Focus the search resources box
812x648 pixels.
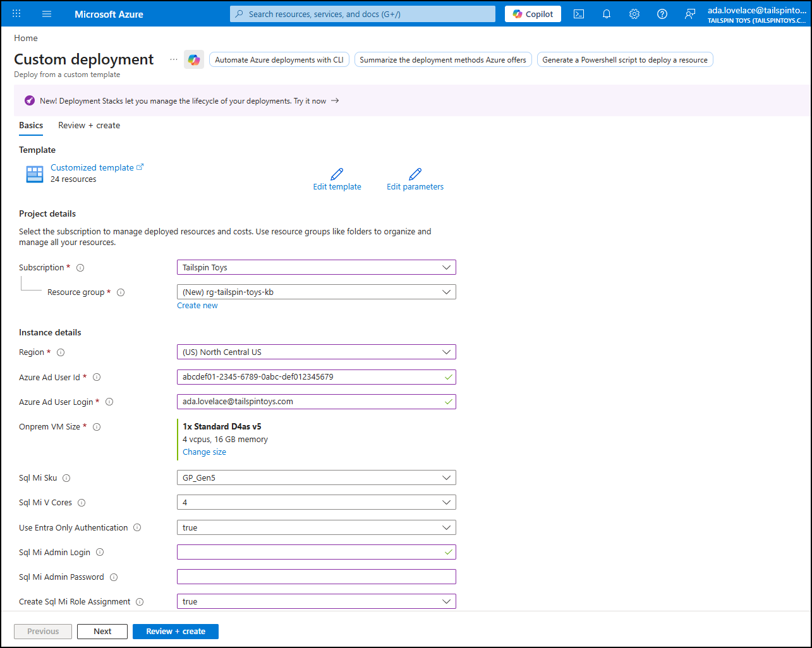pos(363,14)
